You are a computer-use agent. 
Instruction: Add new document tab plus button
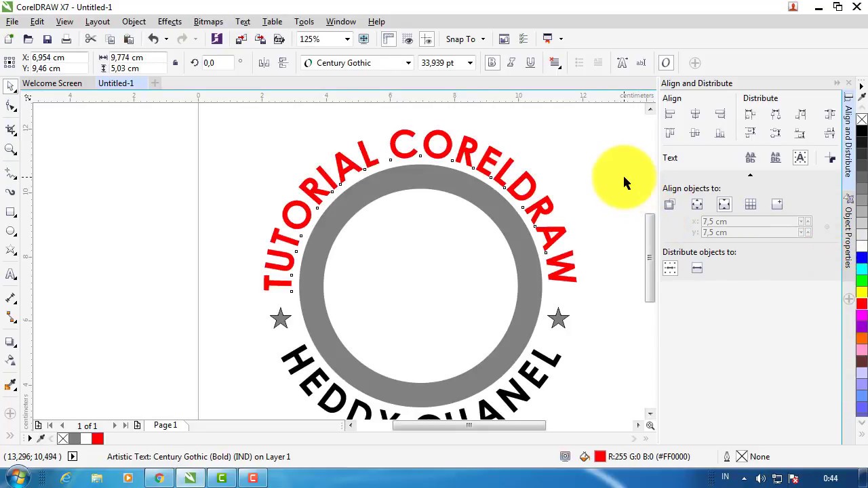(x=155, y=83)
